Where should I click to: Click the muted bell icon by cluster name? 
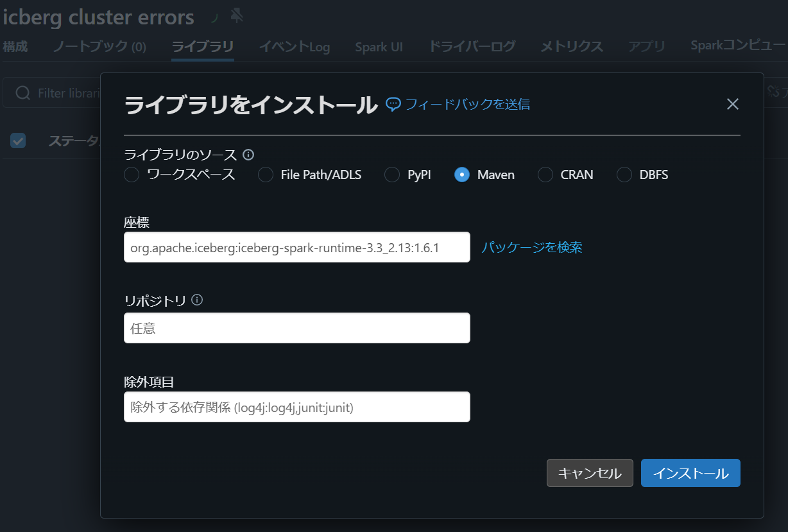tap(237, 16)
